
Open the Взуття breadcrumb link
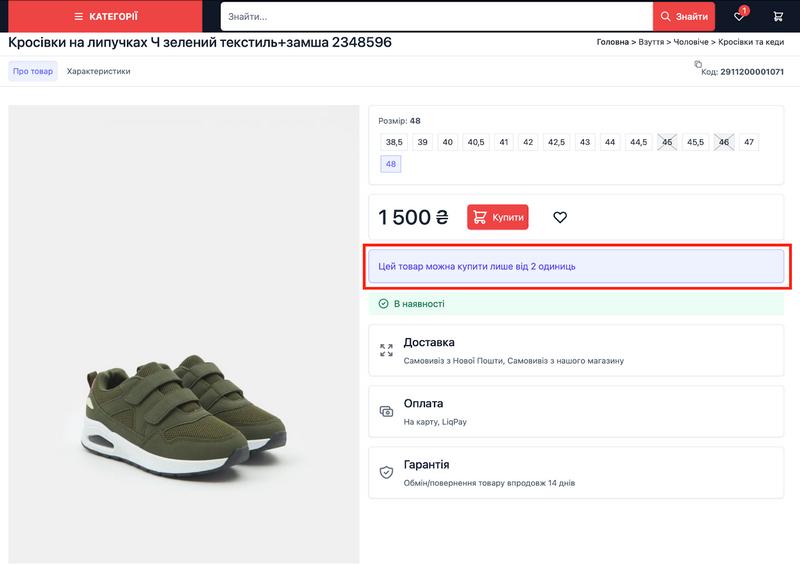coord(650,42)
